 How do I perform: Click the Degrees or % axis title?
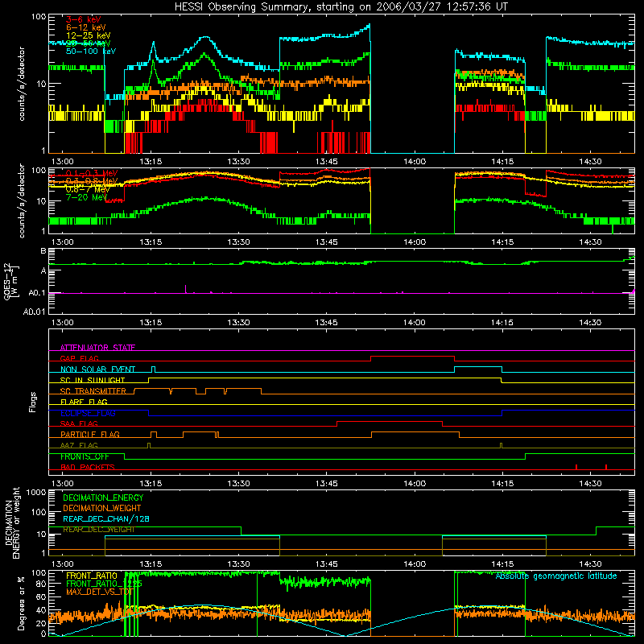click(x=21, y=603)
